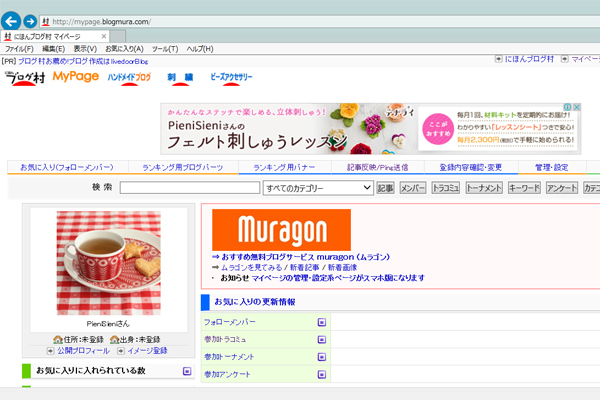Screen dimensions: 600x400
Task: Expand the フォローメンバー row icon
Action: [x=322, y=322]
